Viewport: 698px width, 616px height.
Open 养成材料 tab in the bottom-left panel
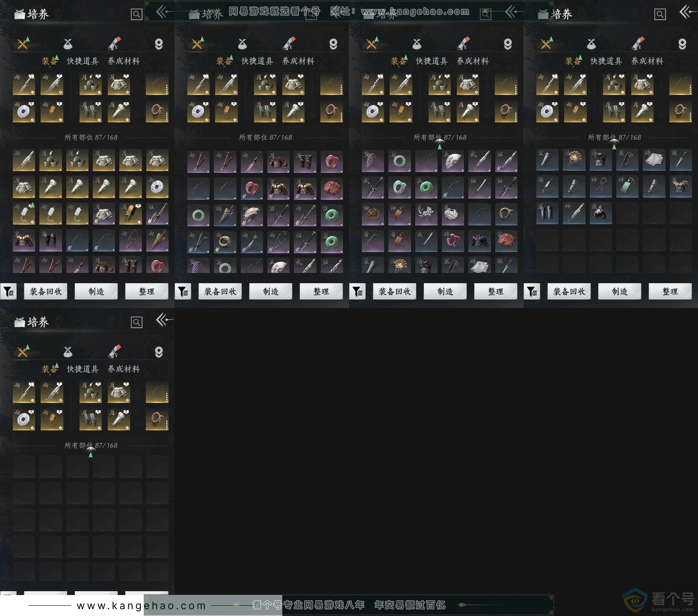[124, 369]
